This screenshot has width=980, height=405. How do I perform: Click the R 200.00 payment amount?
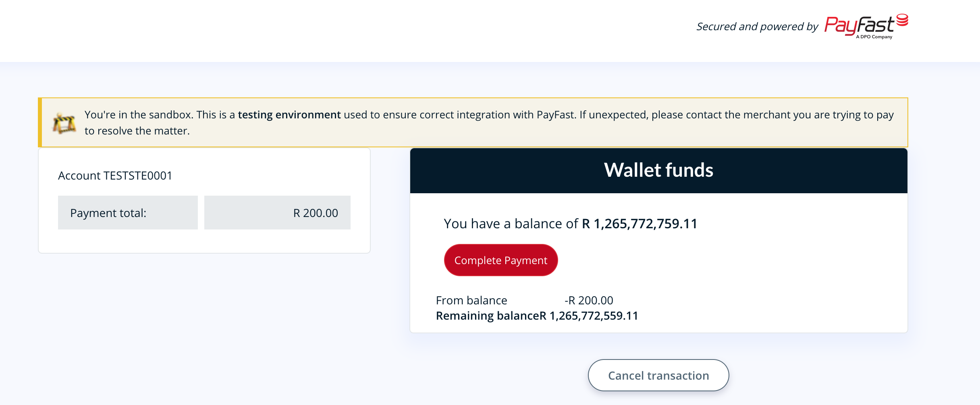click(x=316, y=213)
